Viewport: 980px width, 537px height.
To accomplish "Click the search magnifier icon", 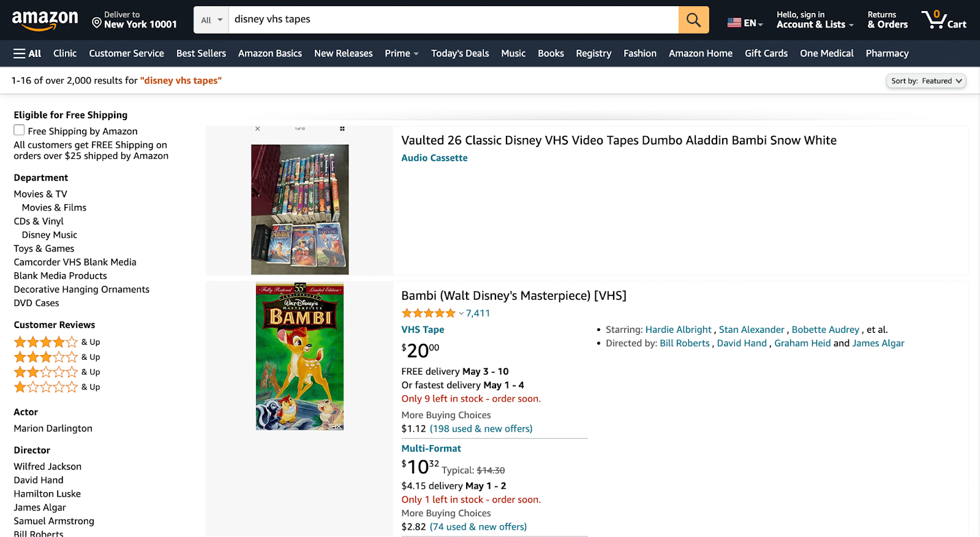I will tap(693, 20).
